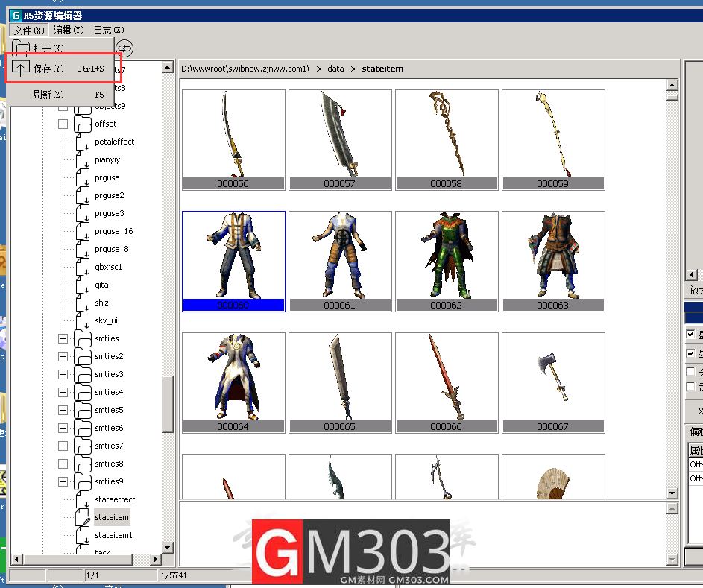The width and height of the screenshot is (703, 588).
Task: Click the 1/5741 status bar counter
Action: point(174,575)
